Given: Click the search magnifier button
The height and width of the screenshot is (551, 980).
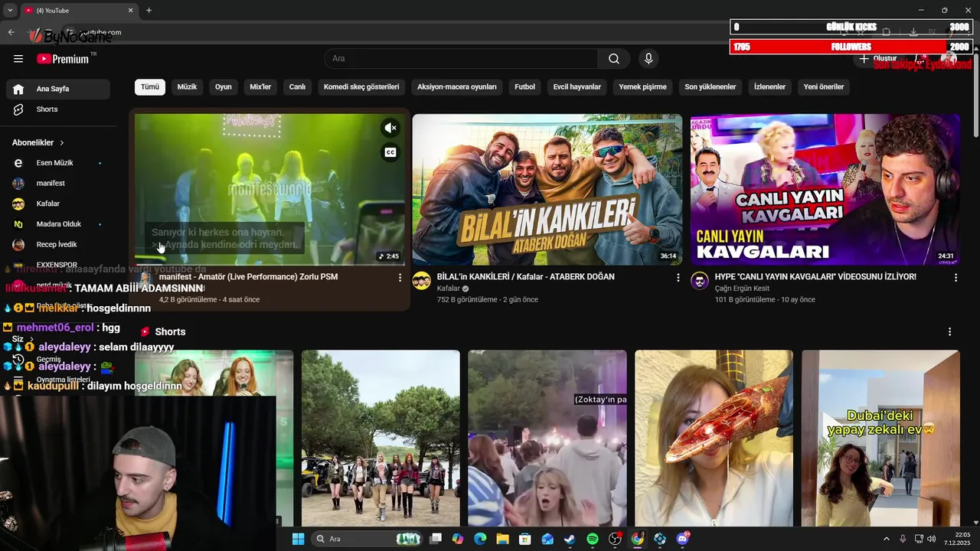Looking at the screenshot, I should click(x=614, y=59).
